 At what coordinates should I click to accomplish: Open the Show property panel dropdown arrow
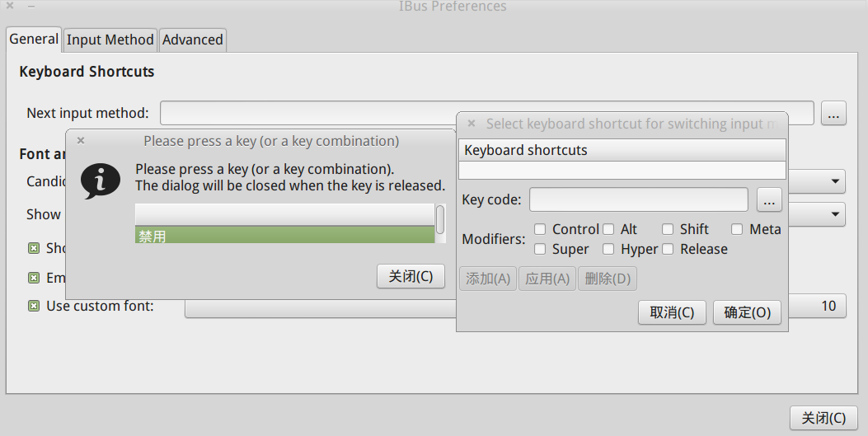pos(835,214)
